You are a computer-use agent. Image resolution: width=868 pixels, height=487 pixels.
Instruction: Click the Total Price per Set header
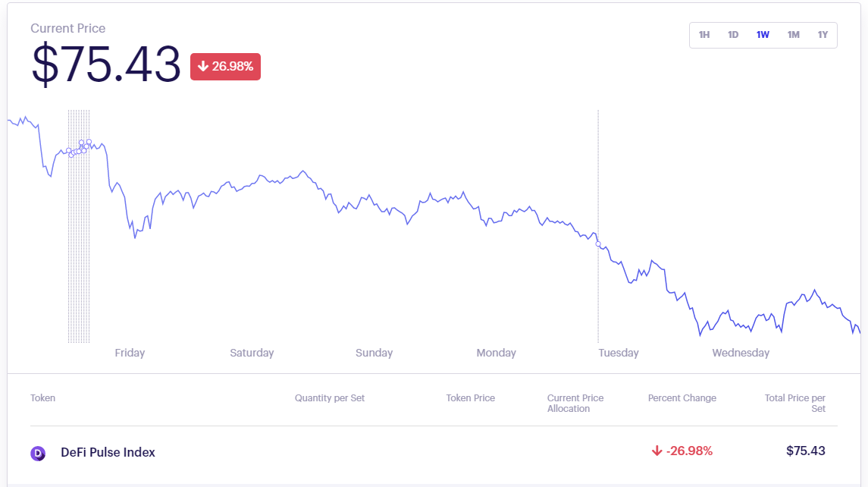coord(794,403)
